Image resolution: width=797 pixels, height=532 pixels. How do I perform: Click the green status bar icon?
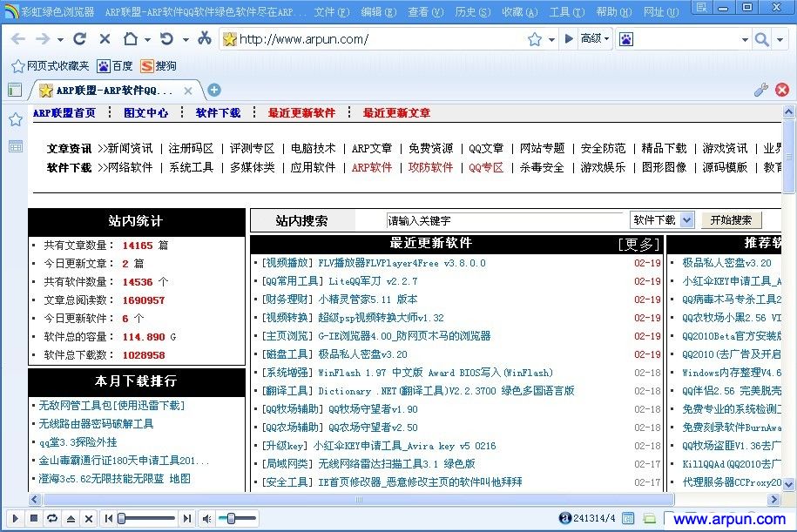(650, 518)
